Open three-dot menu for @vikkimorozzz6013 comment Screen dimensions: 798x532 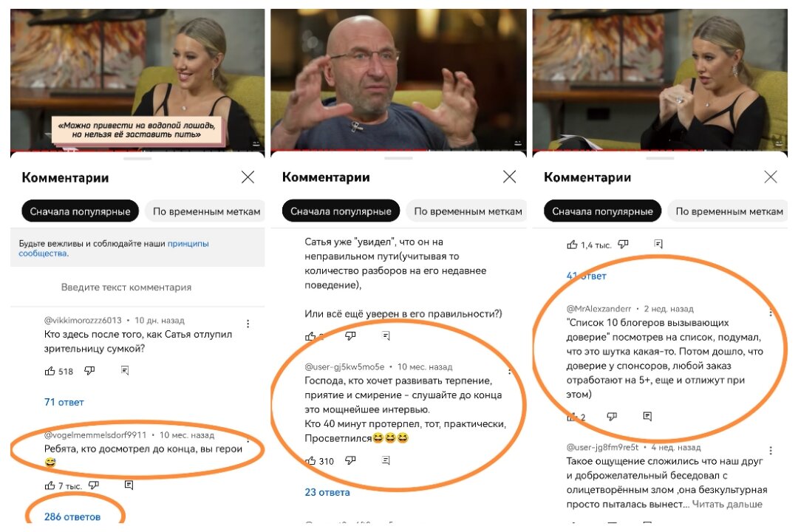click(248, 324)
